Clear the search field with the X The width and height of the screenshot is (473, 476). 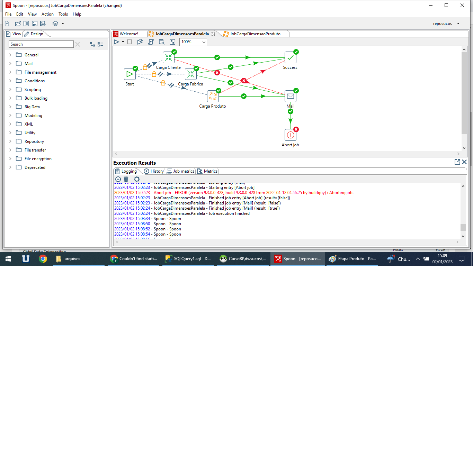click(x=78, y=44)
